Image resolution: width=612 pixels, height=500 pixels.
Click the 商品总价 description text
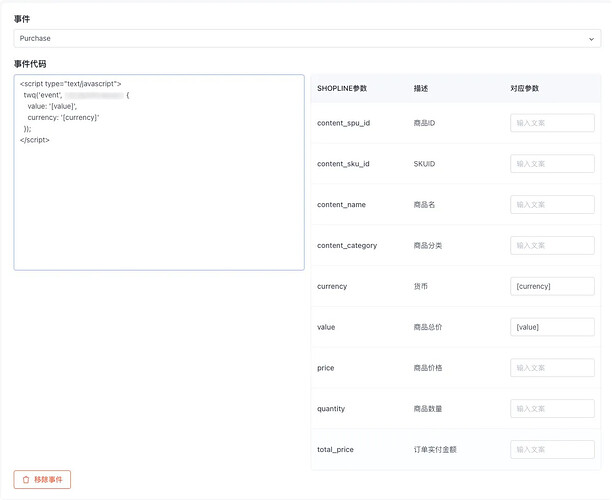(x=428, y=327)
